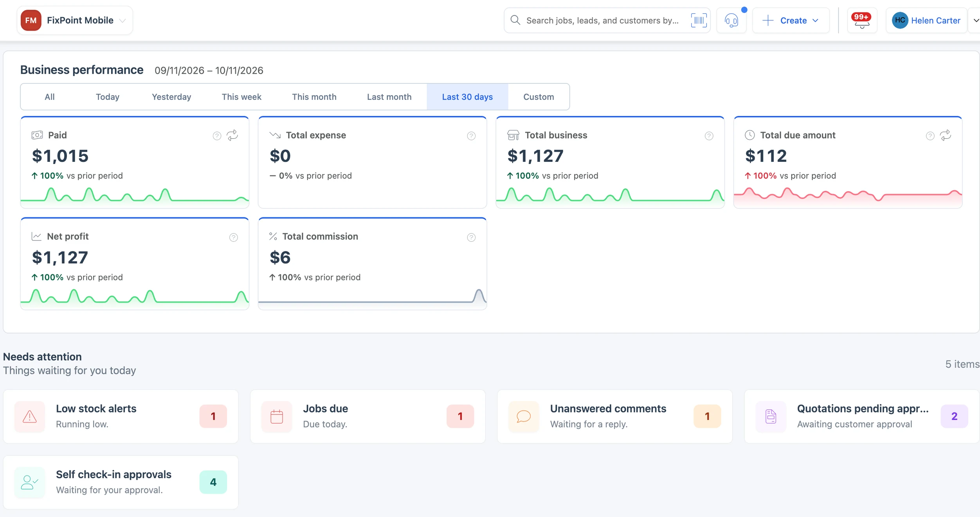Open the notifications bell with 99+ badge
980x517 pixels.
click(x=861, y=20)
